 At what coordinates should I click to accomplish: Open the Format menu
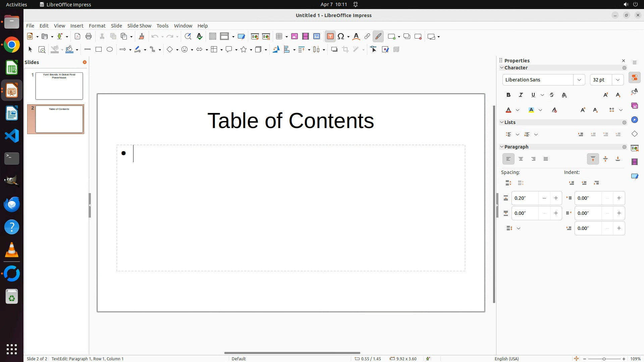[x=97, y=26]
